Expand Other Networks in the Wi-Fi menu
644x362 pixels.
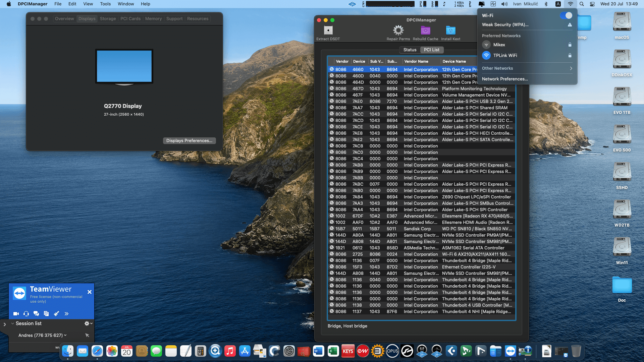(x=527, y=68)
